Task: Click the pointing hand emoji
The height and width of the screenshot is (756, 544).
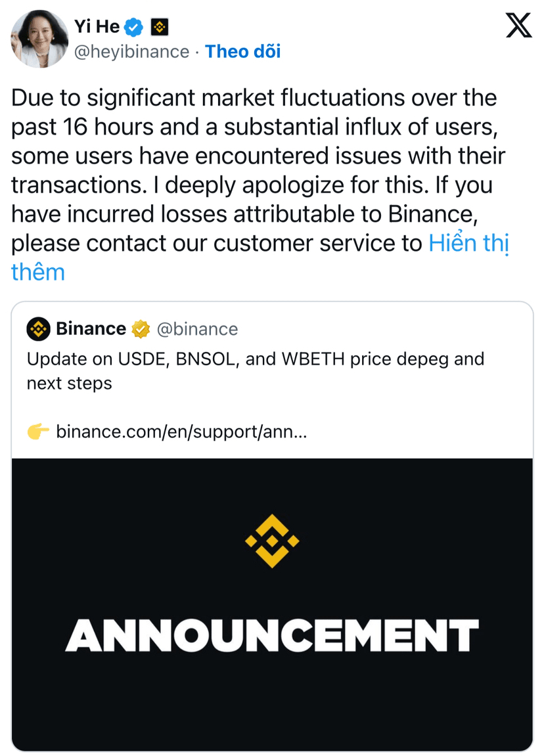Action: (38, 432)
